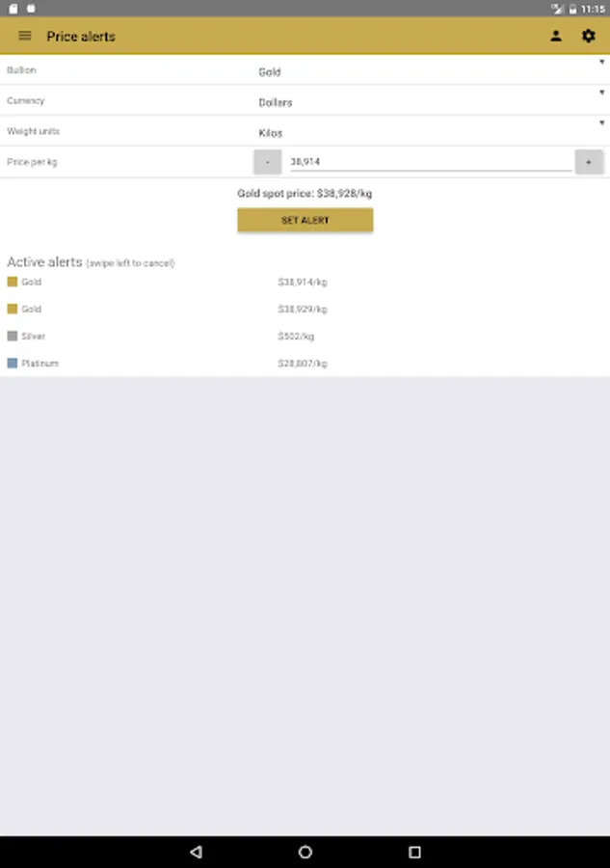Select the Silver active alert row

305,336
